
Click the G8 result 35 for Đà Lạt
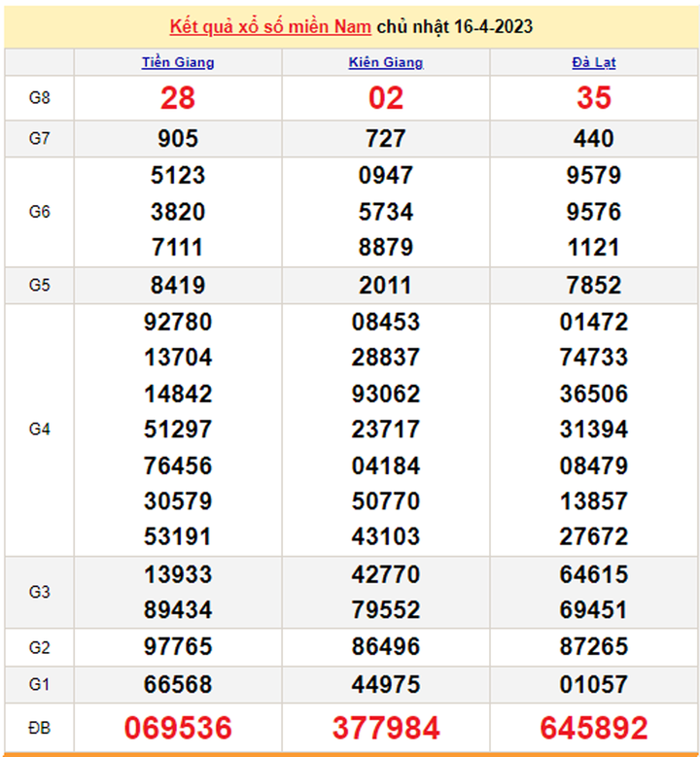[x=593, y=98]
